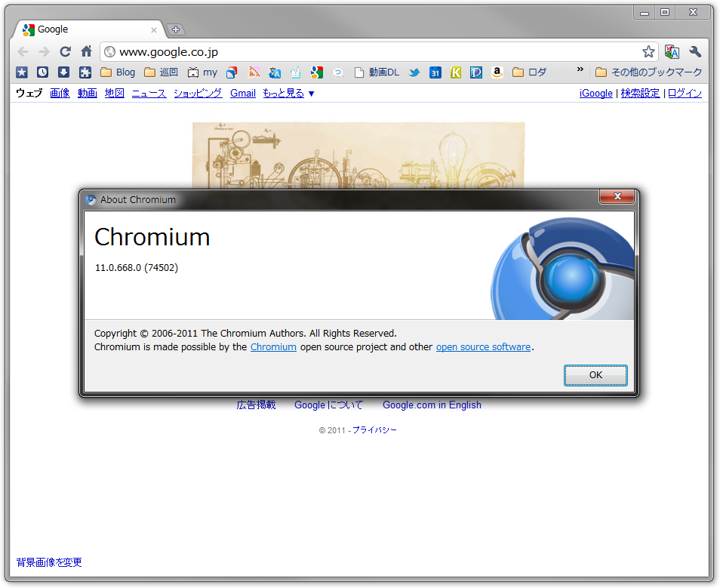Expand the ロダ bookmarks folder
720x588 pixels.
[x=529, y=72]
